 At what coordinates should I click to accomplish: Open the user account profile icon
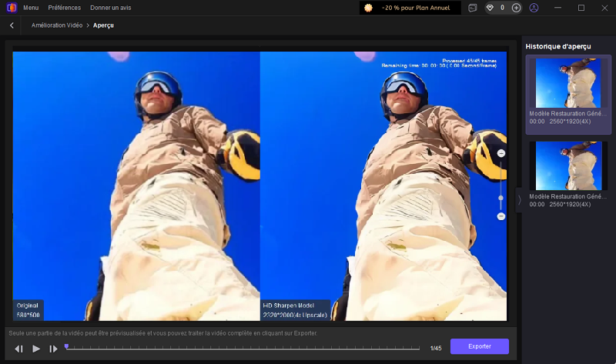click(534, 8)
